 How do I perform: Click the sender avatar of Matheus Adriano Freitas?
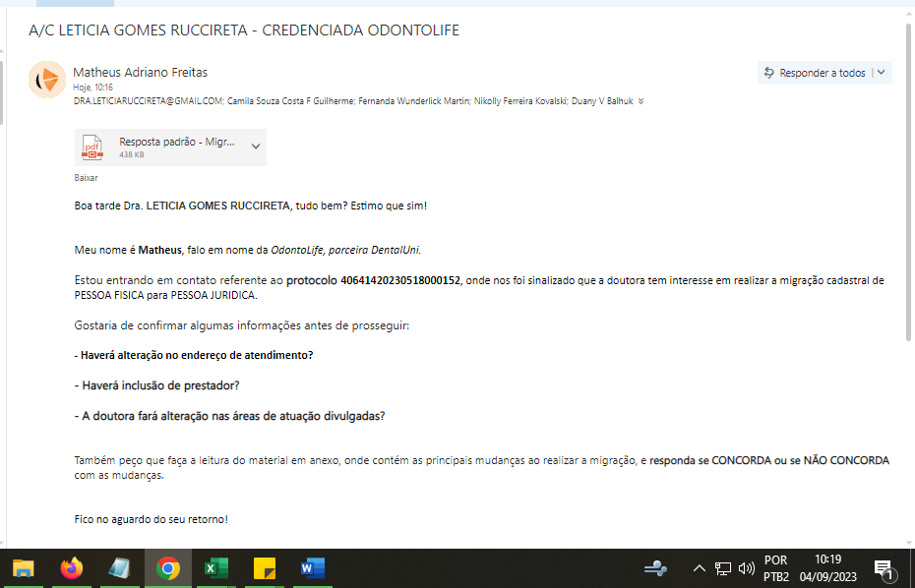47,80
